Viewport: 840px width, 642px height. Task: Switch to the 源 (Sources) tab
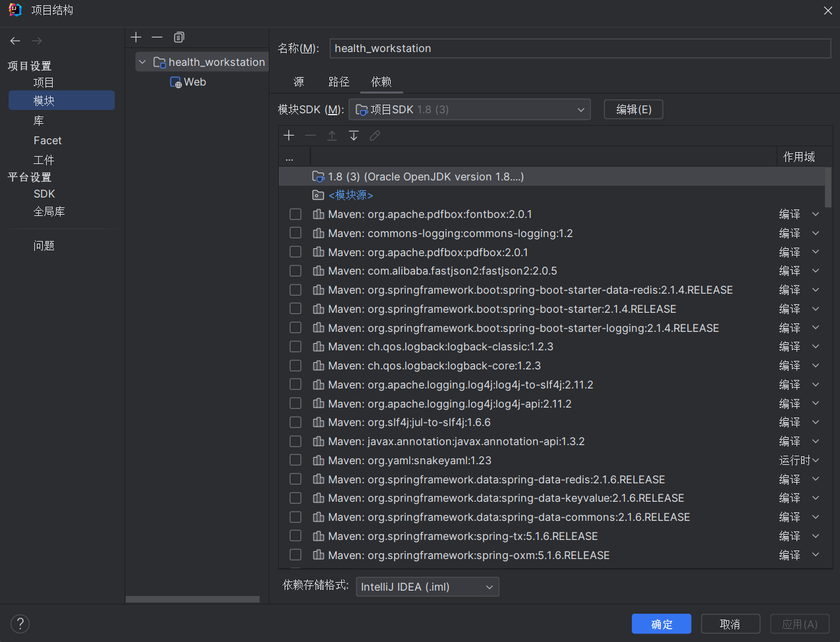[298, 82]
